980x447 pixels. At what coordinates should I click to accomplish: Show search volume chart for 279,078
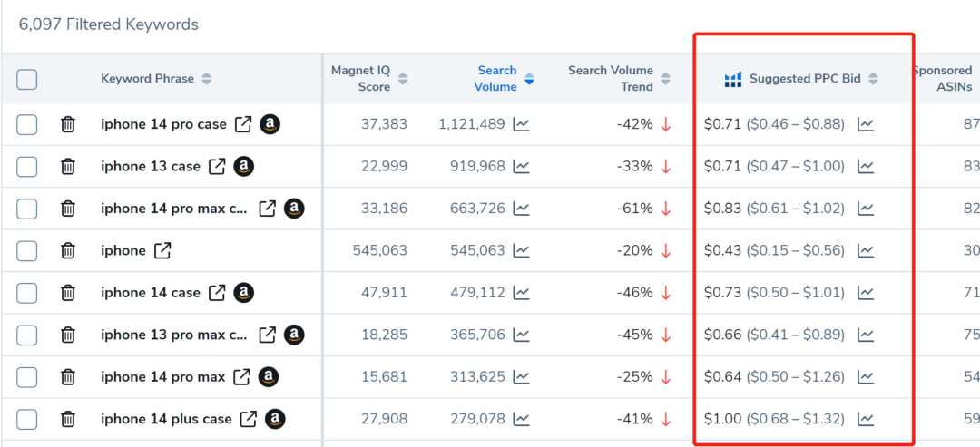(521, 419)
